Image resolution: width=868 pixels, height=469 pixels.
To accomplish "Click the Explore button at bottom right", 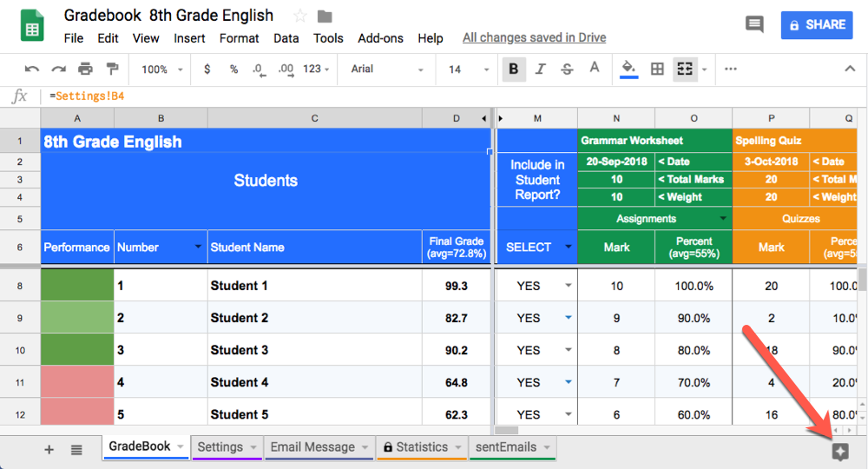I will [839, 452].
